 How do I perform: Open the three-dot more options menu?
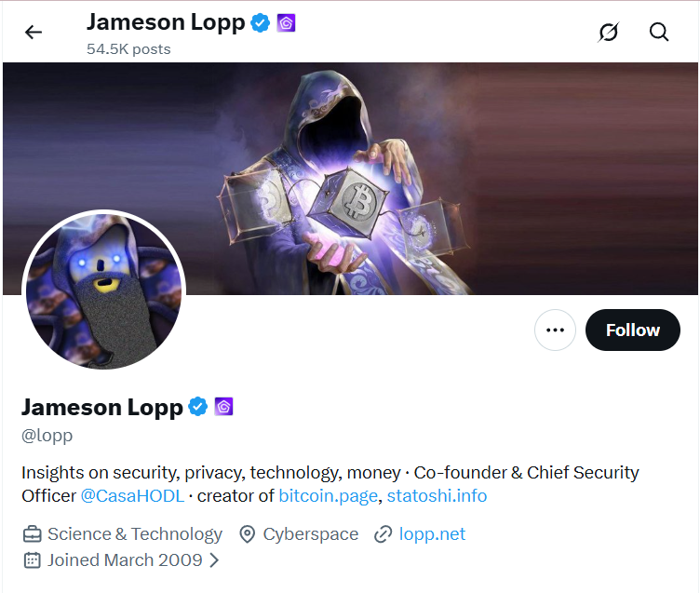tap(555, 330)
